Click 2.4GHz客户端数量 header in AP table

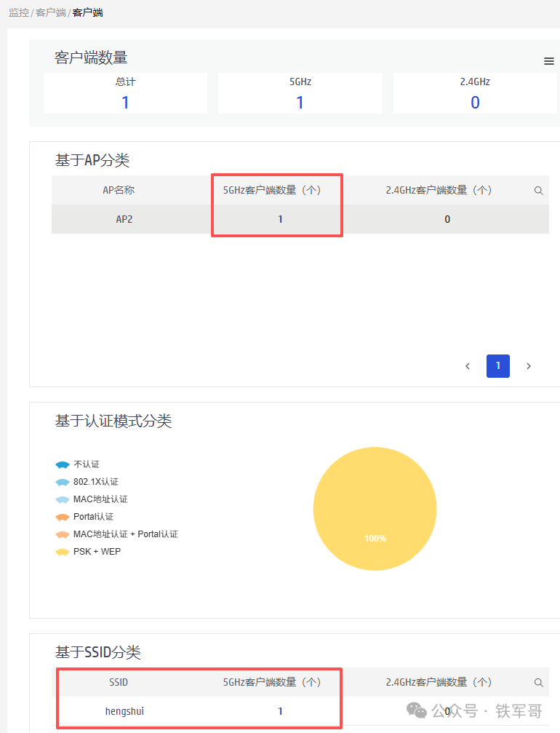439,190
